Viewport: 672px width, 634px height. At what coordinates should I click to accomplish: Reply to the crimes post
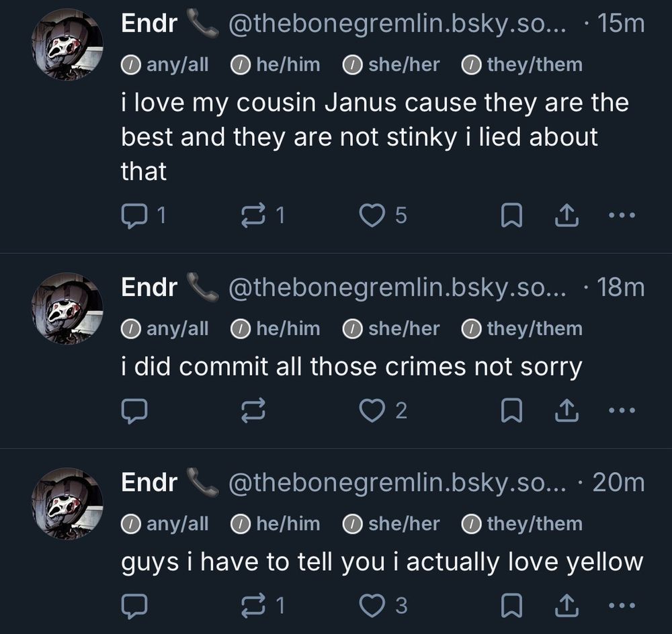pyautogui.click(x=134, y=410)
